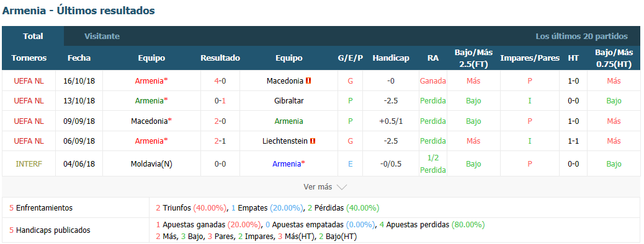
Task: Select the Macedonia home team on 09/09/18
Action: (151, 121)
